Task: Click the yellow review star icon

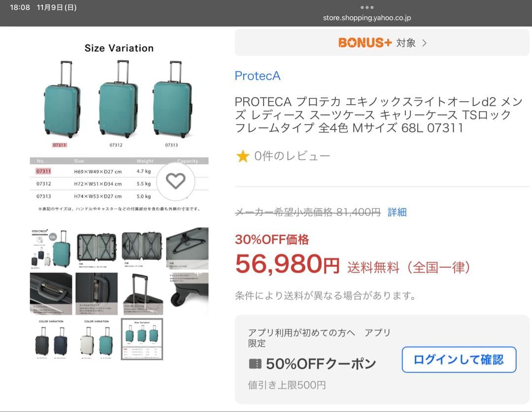Action: [x=242, y=157]
